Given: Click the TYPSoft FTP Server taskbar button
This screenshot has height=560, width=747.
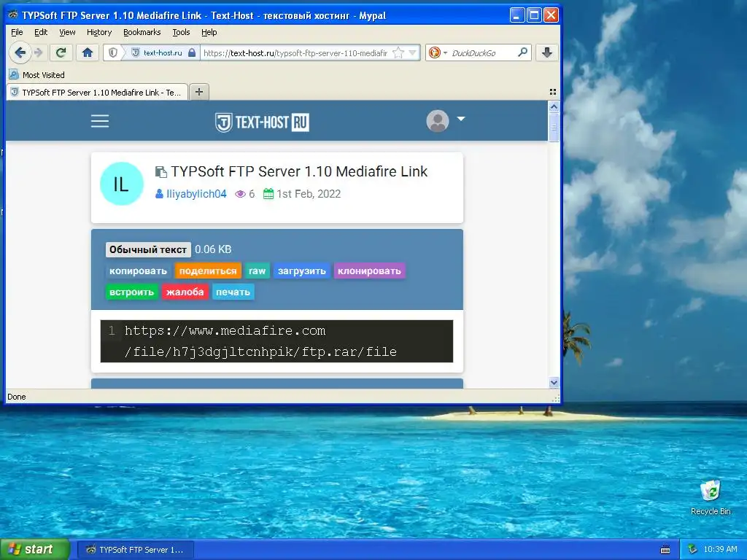Looking at the screenshot, I should pos(136,550).
